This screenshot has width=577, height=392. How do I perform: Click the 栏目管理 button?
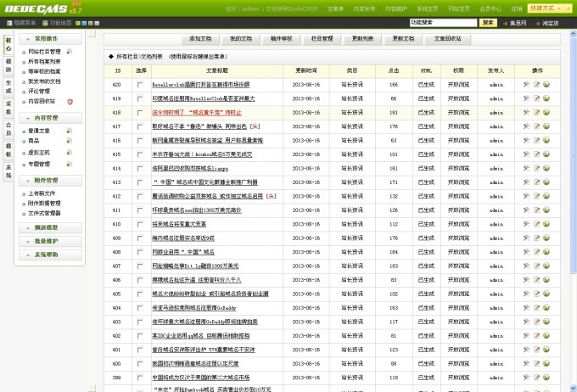pos(322,39)
